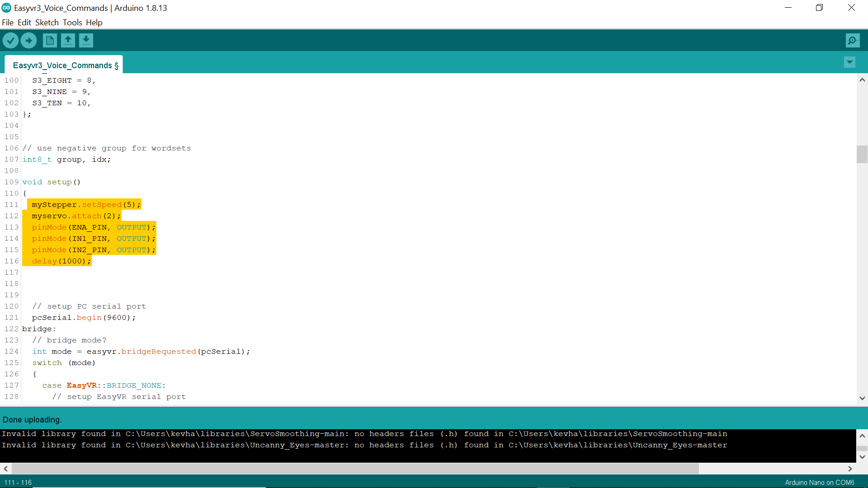Click the Done uploading status message
Viewport: 868px width, 488px height.
tap(32, 419)
